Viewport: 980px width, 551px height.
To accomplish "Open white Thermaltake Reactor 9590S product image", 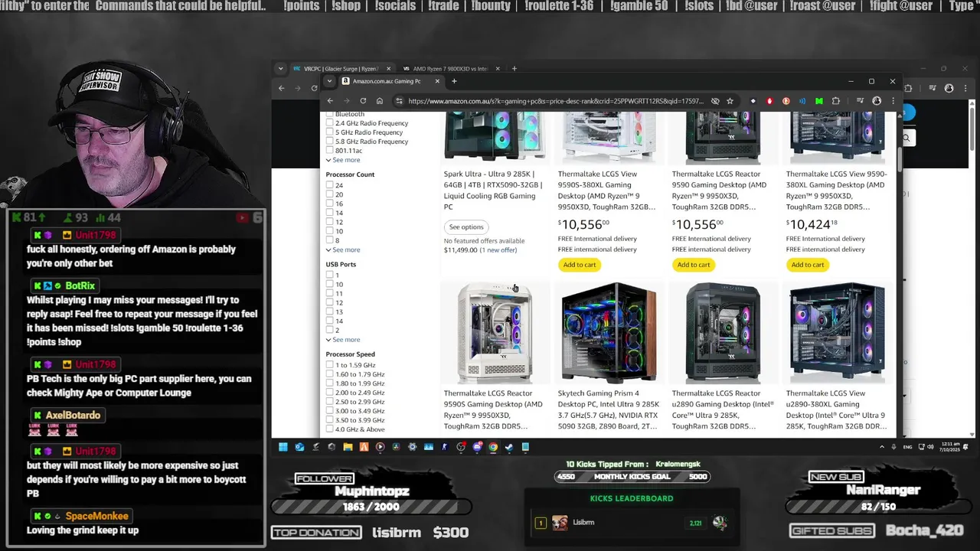I will 494,332.
